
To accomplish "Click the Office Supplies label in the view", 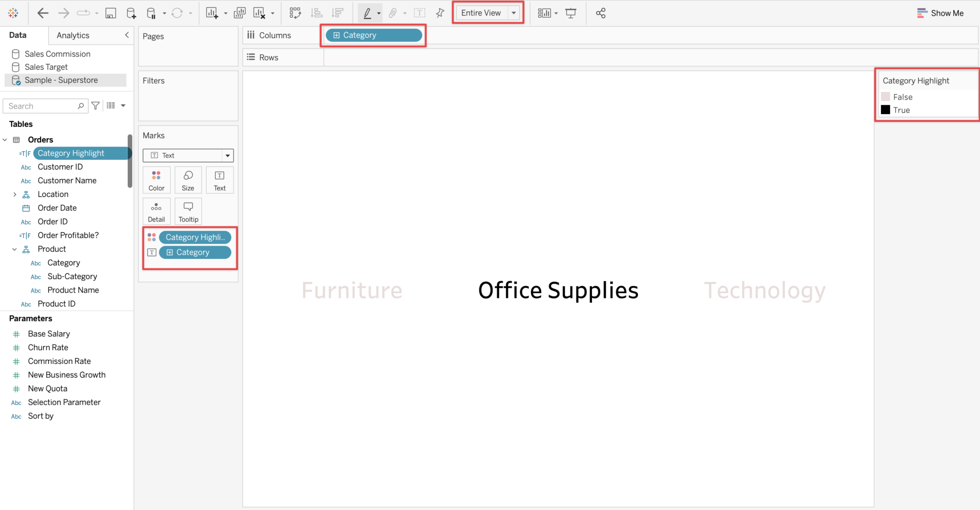I will [557, 290].
